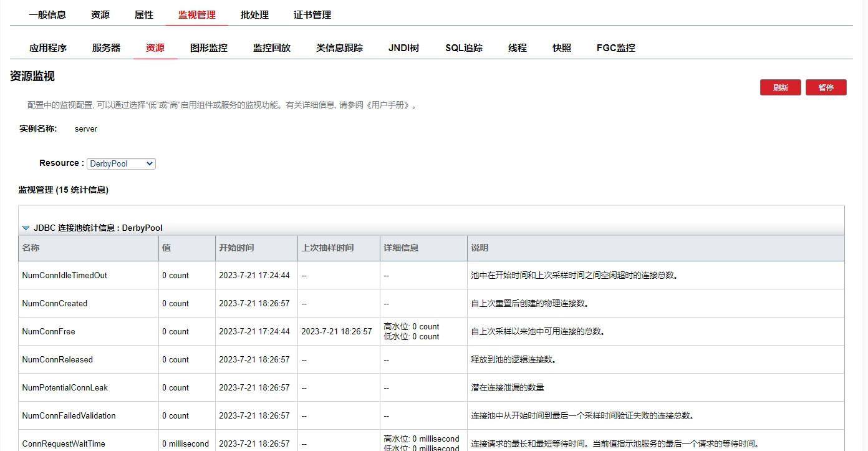Go to the 属性 tab
The width and height of the screenshot is (868, 451).
(144, 15)
